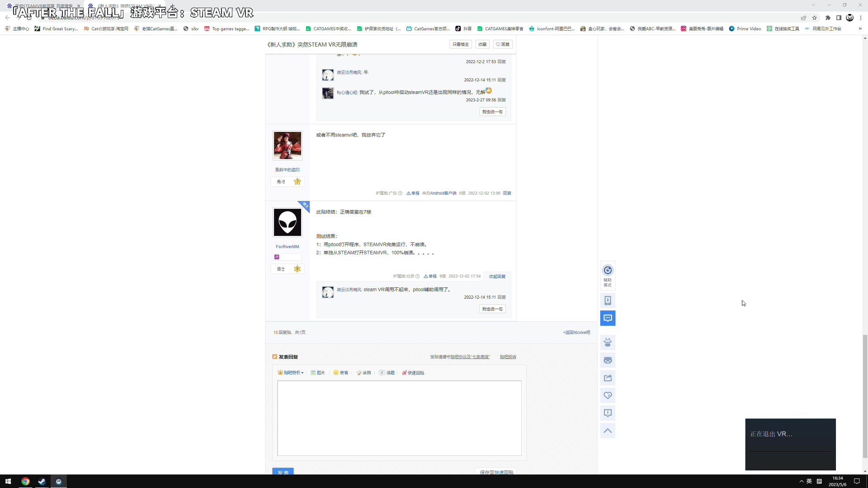Image resolution: width=868 pixels, height=488 pixels.
Task: Click the 回复 button in thread header
Action: tap(503, 44)
